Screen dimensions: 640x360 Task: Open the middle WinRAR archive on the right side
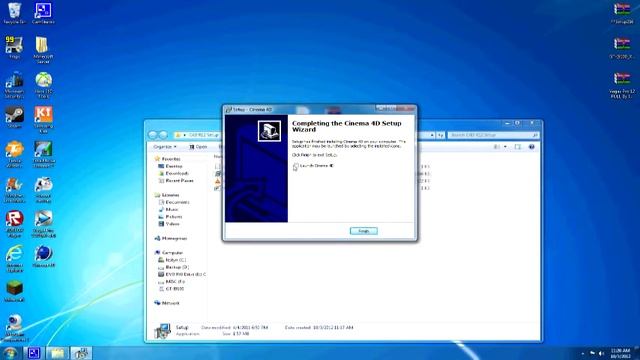tap(622, 48)
